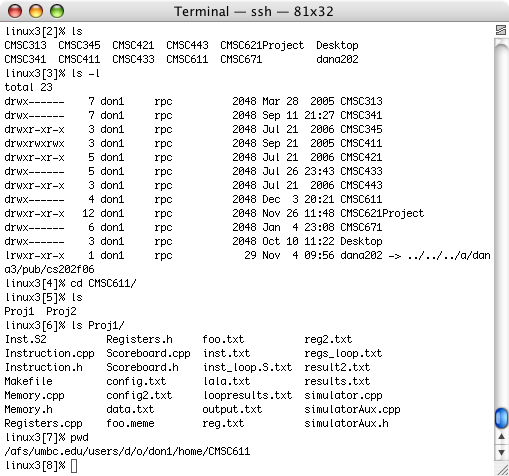Image resolution: width=509 pixels, height=476 pixels.
Task: Click file name lala.txt
Action: click(x=226, y=381)
